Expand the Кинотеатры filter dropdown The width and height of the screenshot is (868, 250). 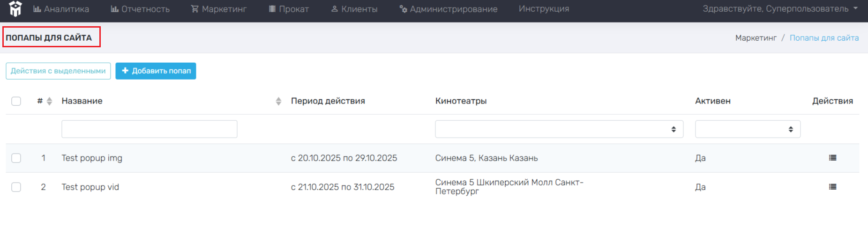coord(559,129)
